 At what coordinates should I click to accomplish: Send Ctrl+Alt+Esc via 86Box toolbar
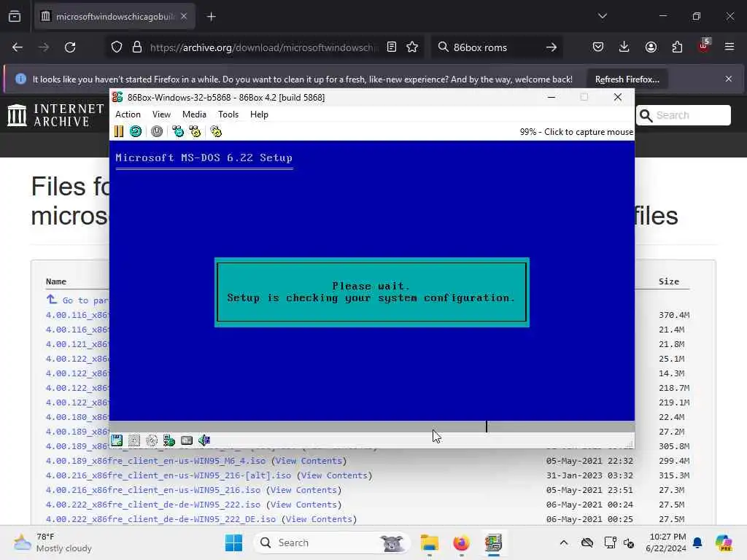pyautogui.click(x=195, y=131)
